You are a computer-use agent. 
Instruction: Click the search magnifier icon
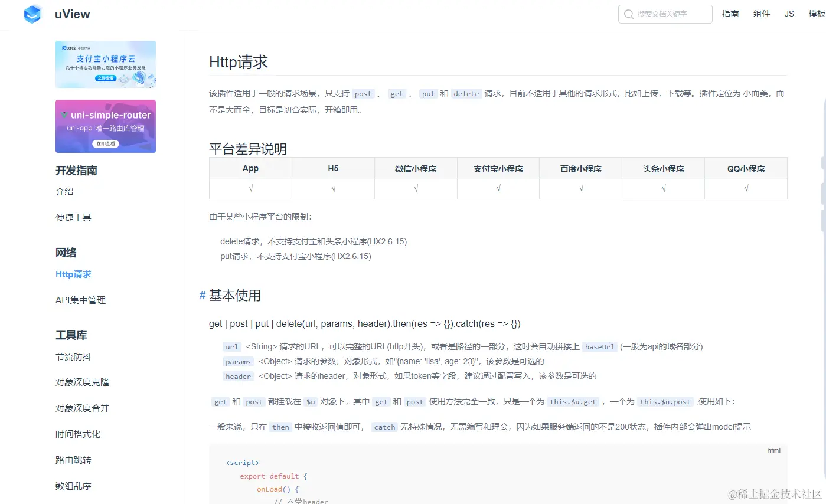pos(628,14)
